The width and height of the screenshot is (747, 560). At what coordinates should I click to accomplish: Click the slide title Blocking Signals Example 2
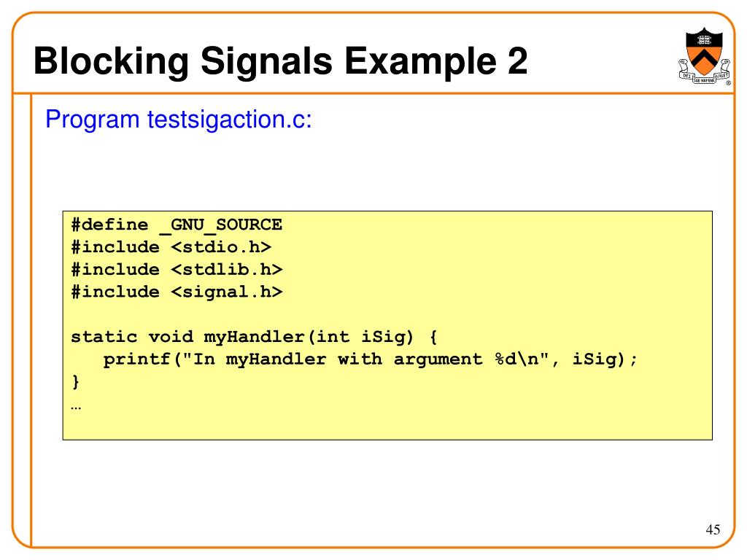[x=281, y=60]
